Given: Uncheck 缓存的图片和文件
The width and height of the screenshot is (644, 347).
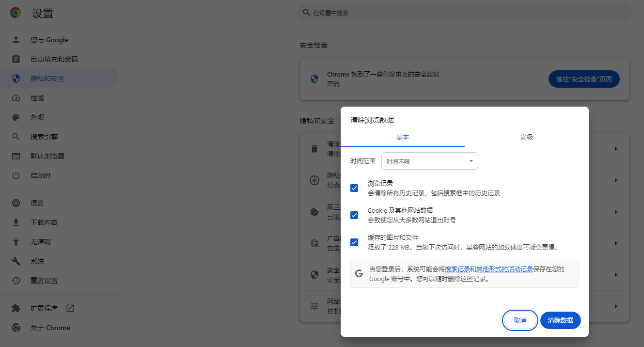Looking at the screenshot, I should click(x=354, y=242).
